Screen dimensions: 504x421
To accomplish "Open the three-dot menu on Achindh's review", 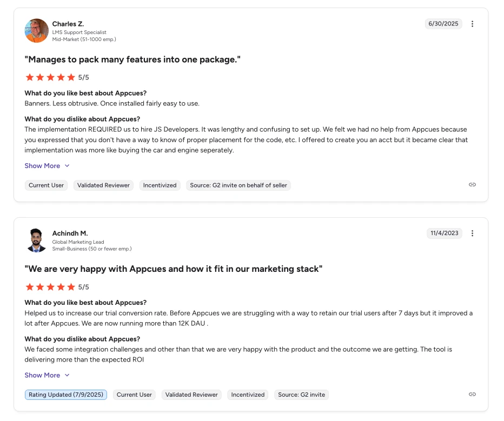I will (473, 233).
